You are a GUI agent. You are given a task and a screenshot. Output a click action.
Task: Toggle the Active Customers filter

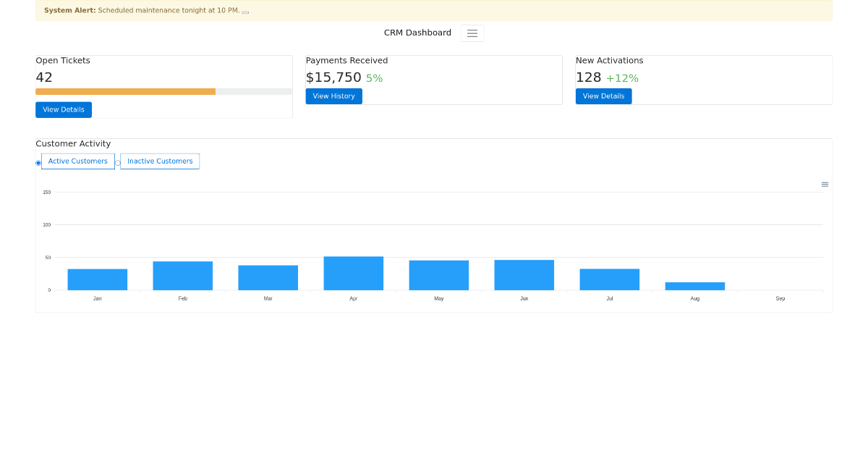pos(77,161)
